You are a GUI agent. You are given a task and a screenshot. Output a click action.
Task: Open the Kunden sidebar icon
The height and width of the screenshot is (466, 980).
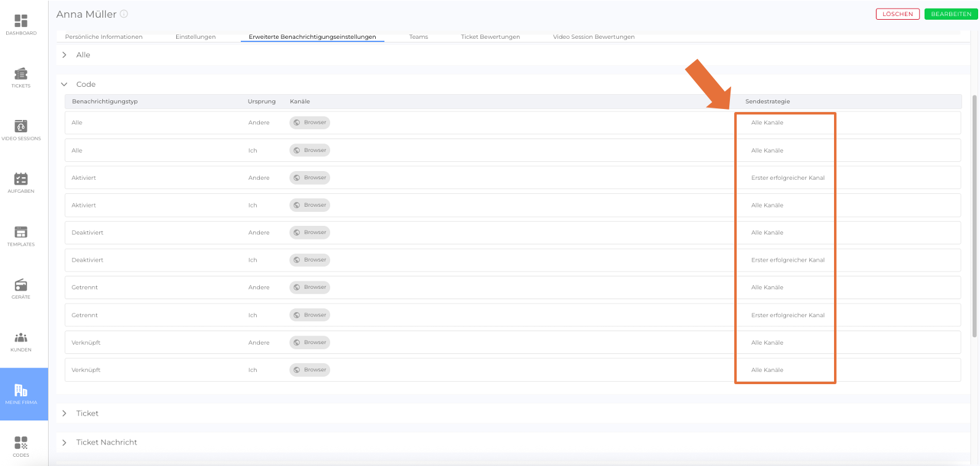pyautogui.click(x=21, y=341)
